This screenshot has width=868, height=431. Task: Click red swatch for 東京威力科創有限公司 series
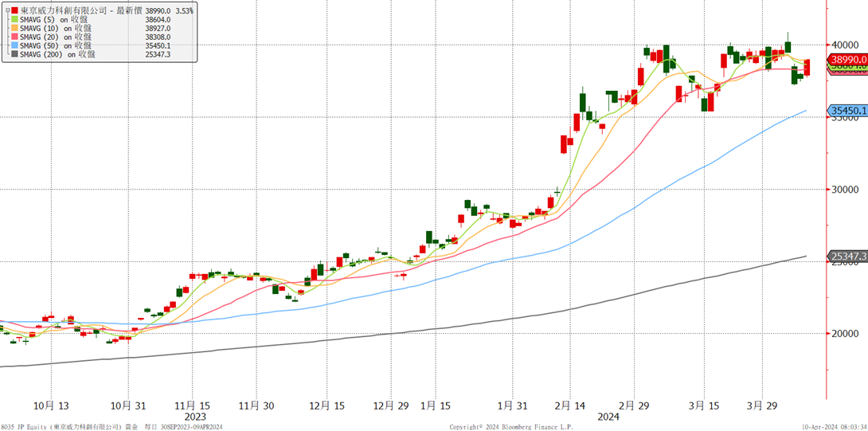coord(14,10)
